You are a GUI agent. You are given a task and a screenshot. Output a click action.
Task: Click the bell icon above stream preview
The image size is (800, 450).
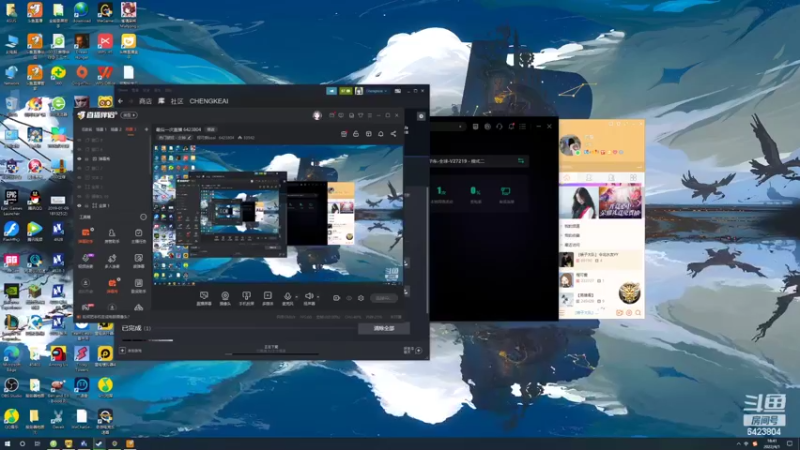tap(381, 134)
